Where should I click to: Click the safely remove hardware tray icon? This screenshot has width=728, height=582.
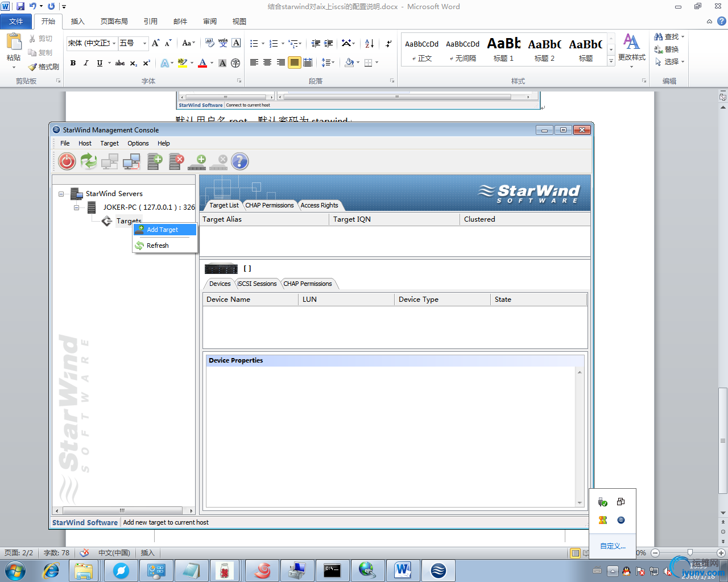tap(603, 502)
